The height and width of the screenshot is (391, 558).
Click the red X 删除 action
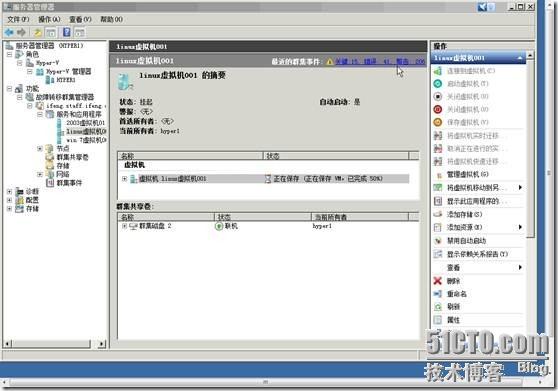[438, 281]
